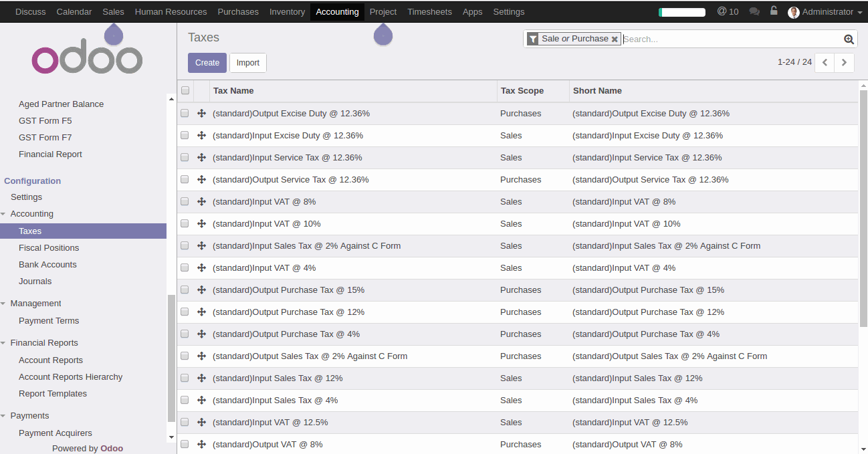Click the tax list vertical scrollbar
868x454 pixels.
click(x=863, y=209)
